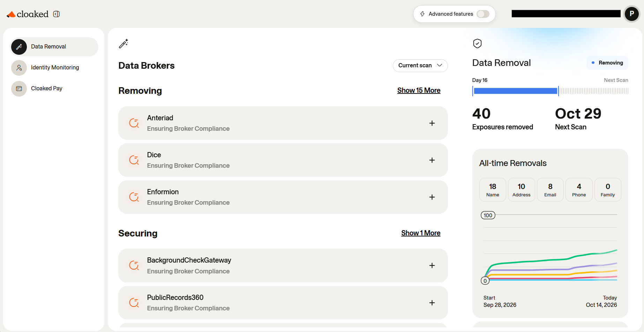Click the Start Sep 28, 2026 label
644x332 pixels.
(500, 301)
